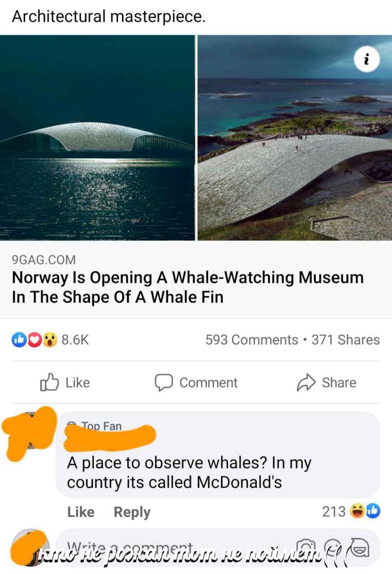Click the thumbs-up Like icon under the post

(x=49, y=383)
